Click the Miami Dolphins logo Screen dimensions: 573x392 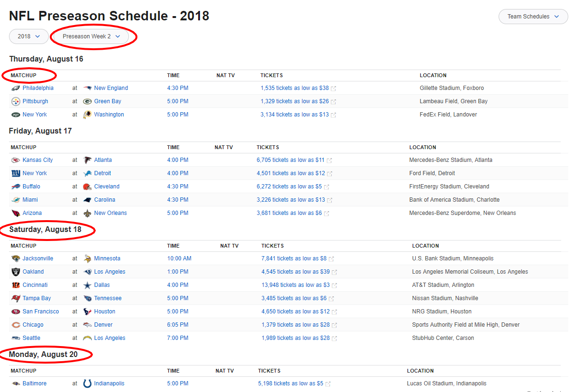click(16, 200)
